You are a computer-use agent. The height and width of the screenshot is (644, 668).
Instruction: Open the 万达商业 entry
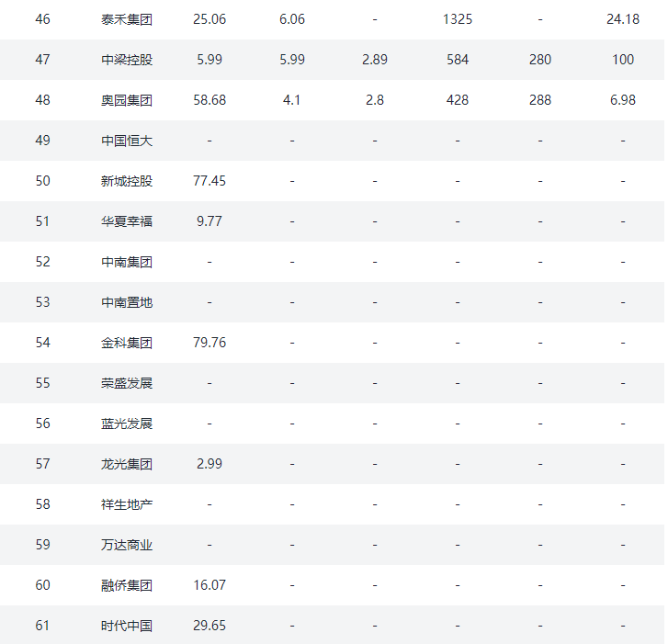pos(127,545)
